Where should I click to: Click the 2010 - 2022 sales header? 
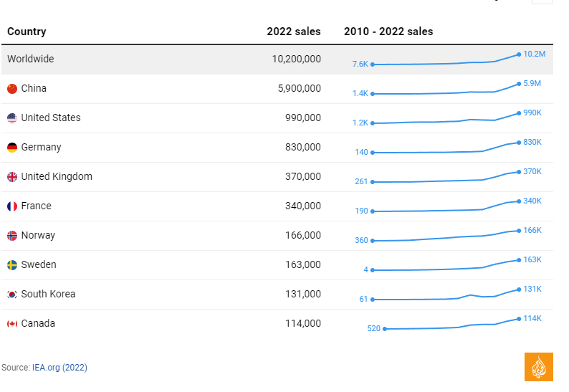point(388,32)
